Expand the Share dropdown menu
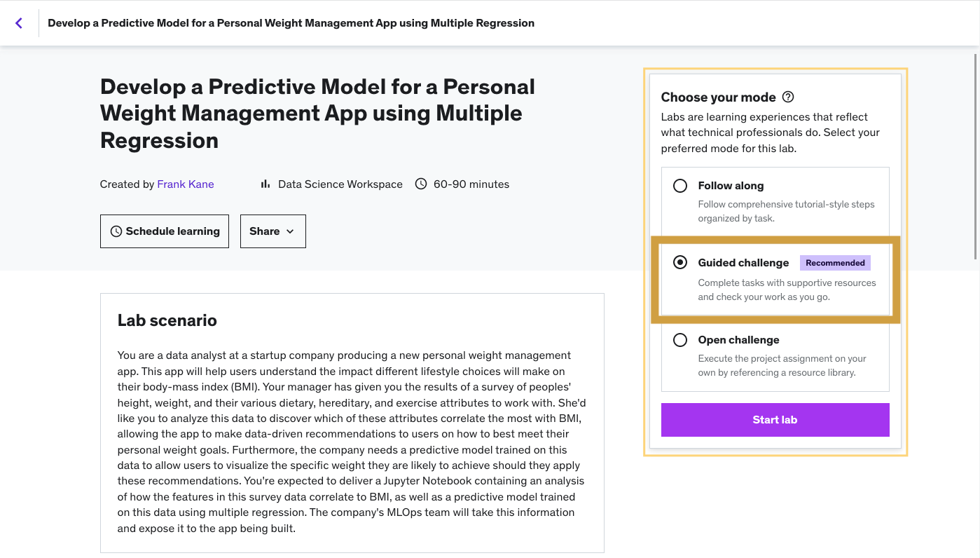The height and width of the screenshot is (558, 980). tap(272, 231)
